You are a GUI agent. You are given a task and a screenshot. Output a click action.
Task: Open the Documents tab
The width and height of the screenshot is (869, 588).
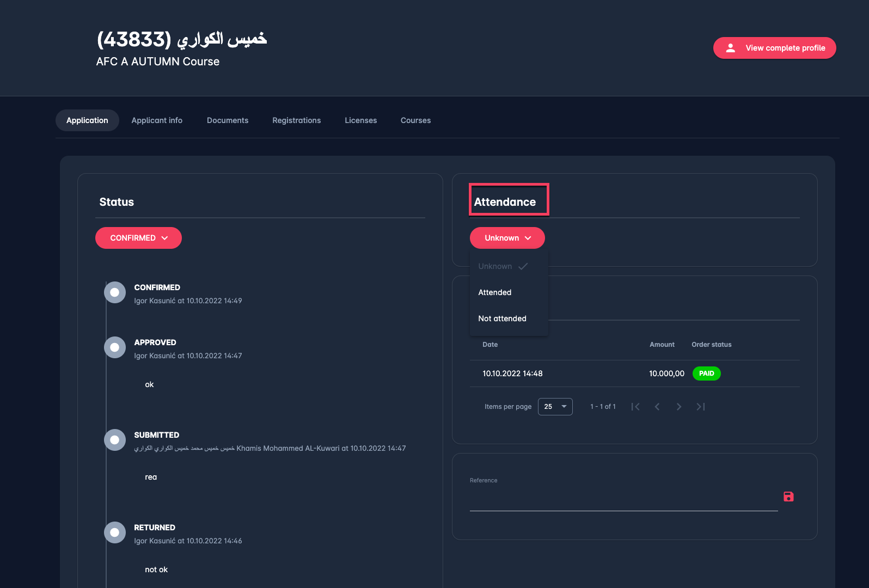(228, 120)
